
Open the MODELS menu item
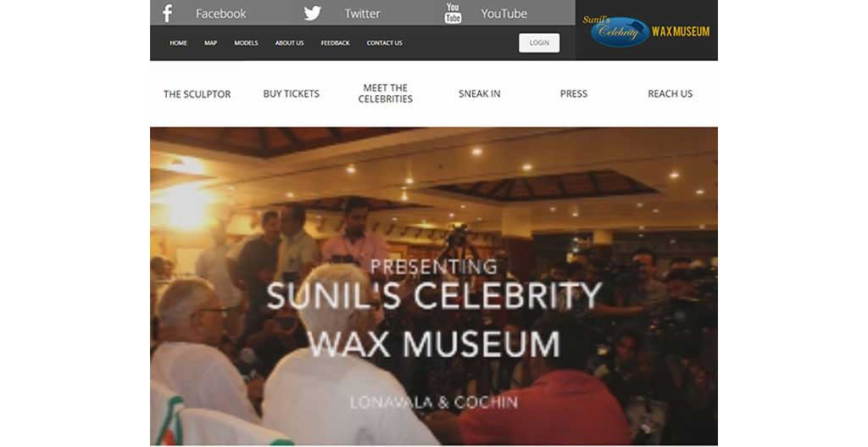(x=246, y=43)
